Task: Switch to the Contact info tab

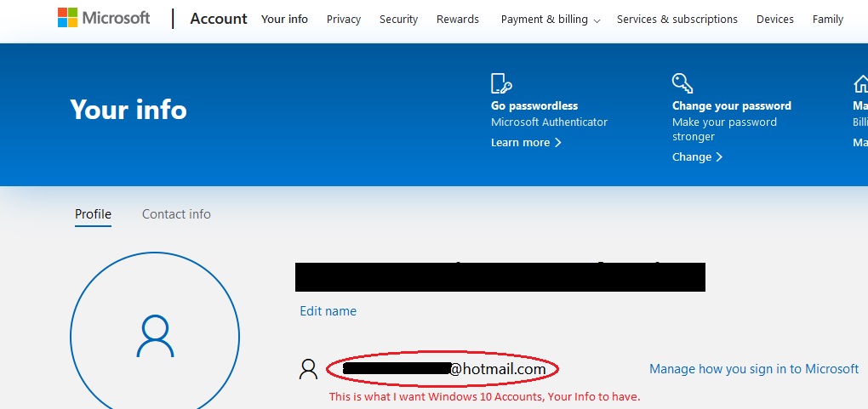Action: tap(177, 214)
